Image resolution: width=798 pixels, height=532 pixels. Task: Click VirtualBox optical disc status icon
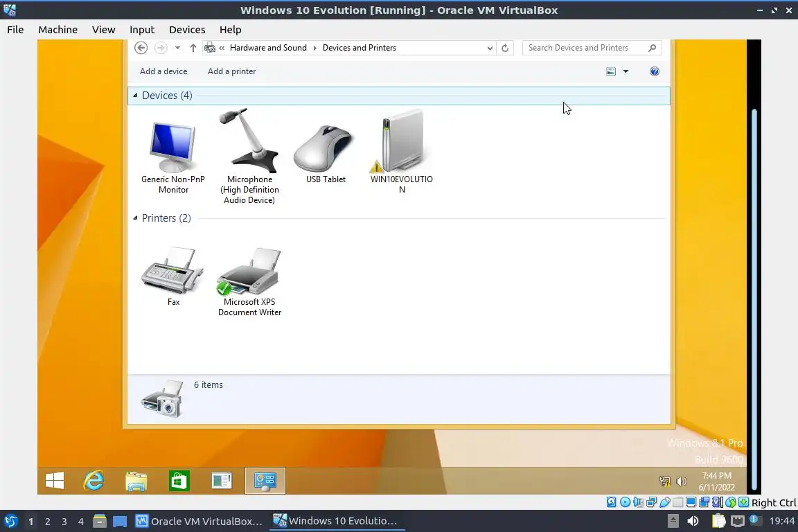(625, 502)
